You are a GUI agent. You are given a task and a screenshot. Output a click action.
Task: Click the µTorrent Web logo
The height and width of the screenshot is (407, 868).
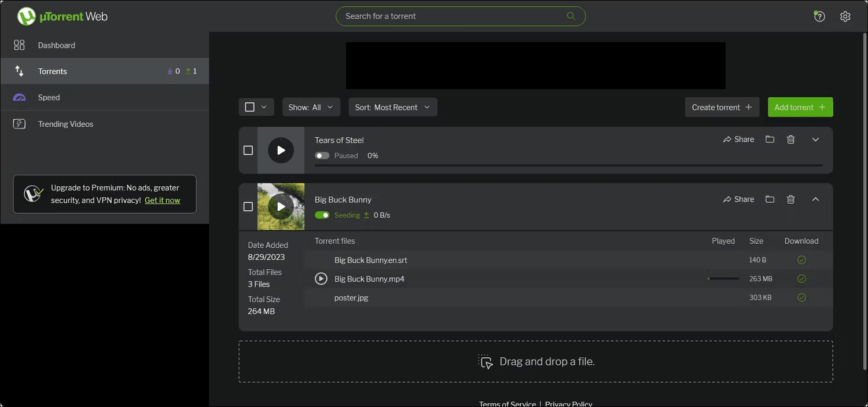pyautogui.click(x=62, y=16)
